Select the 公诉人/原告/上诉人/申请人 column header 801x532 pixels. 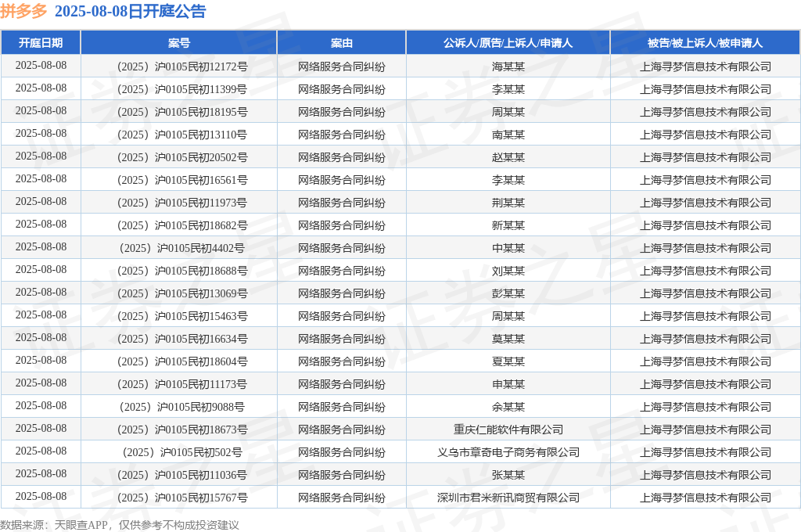click(x=508, y=43)
